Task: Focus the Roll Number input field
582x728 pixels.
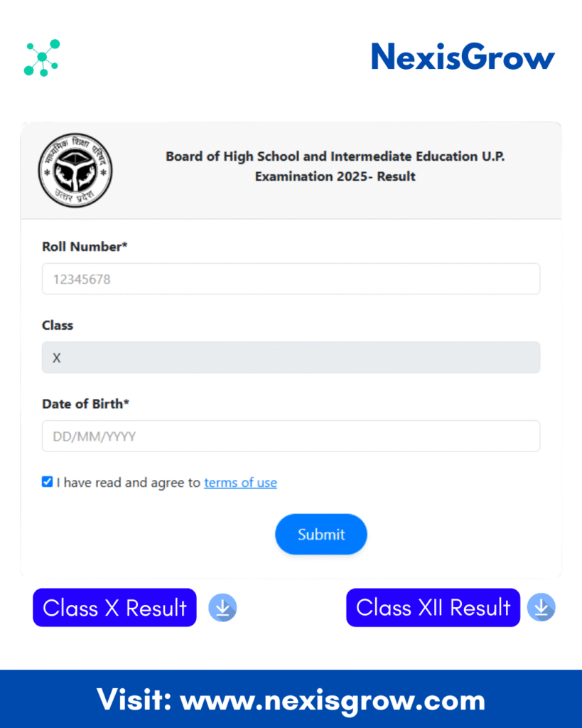Action: coord(291,279)
